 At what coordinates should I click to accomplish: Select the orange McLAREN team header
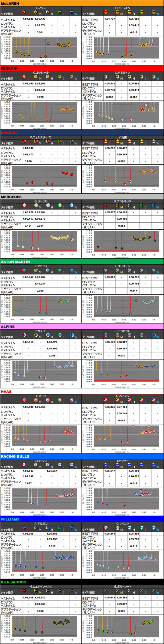click(x=82, y=4)
